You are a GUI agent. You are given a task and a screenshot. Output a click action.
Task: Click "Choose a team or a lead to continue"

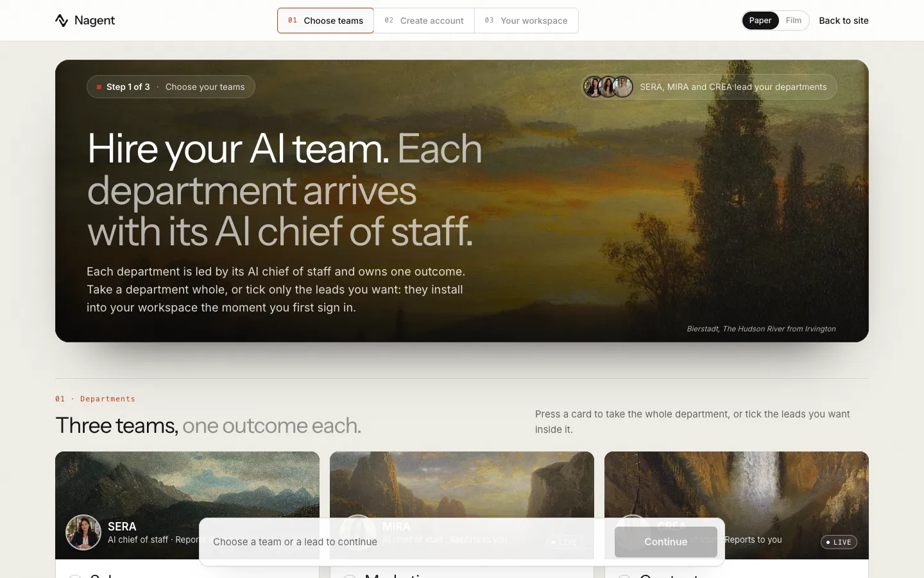point(295,542)
